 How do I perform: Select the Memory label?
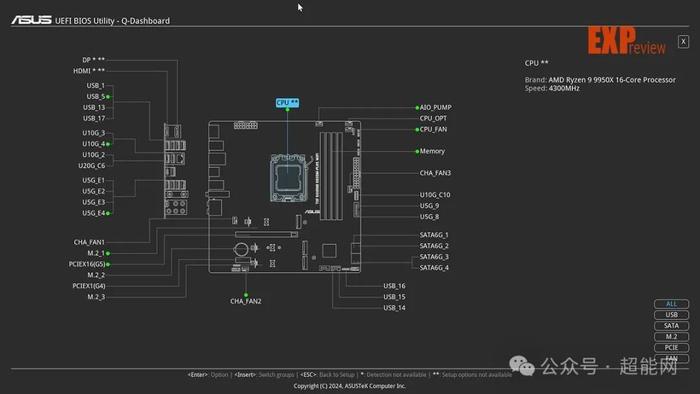point(432,151)
